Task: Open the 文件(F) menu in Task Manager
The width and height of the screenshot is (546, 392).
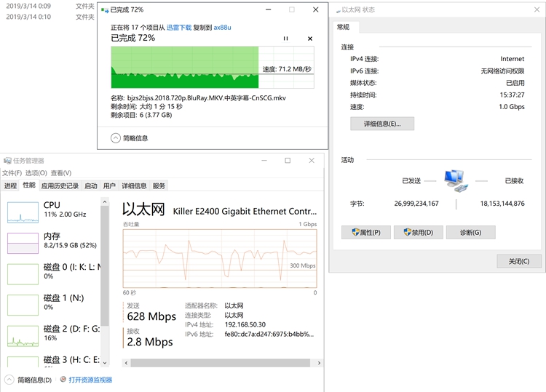Action: [12, 173]
